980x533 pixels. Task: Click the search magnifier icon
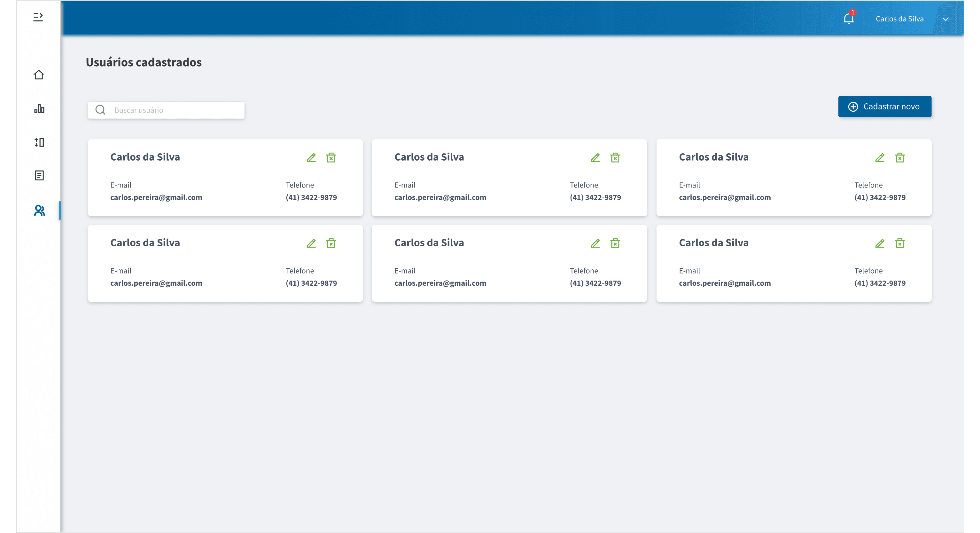(100, 110)
